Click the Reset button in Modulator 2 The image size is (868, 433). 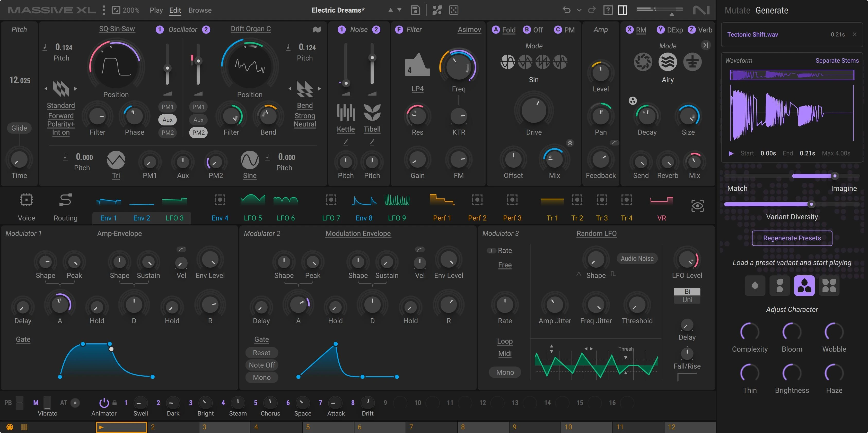(x=262, y=353)
